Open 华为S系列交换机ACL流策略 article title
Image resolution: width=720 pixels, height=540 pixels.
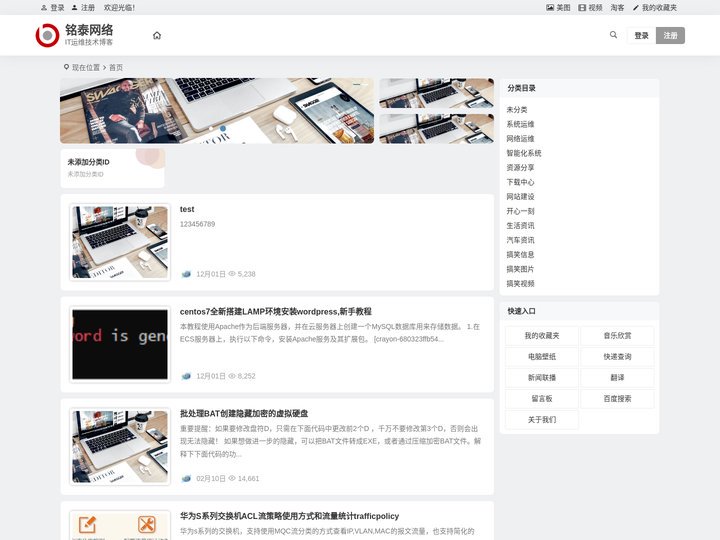tap(289, 516)
